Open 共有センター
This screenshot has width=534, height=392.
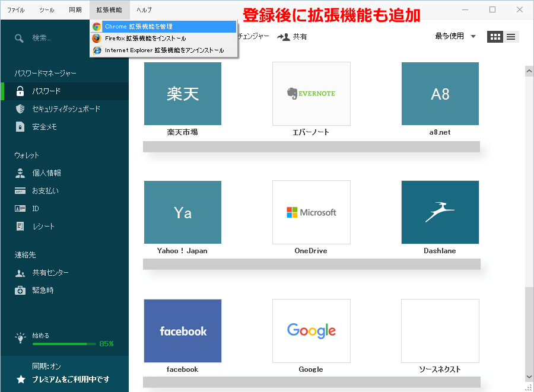click(x=65, y=273)
